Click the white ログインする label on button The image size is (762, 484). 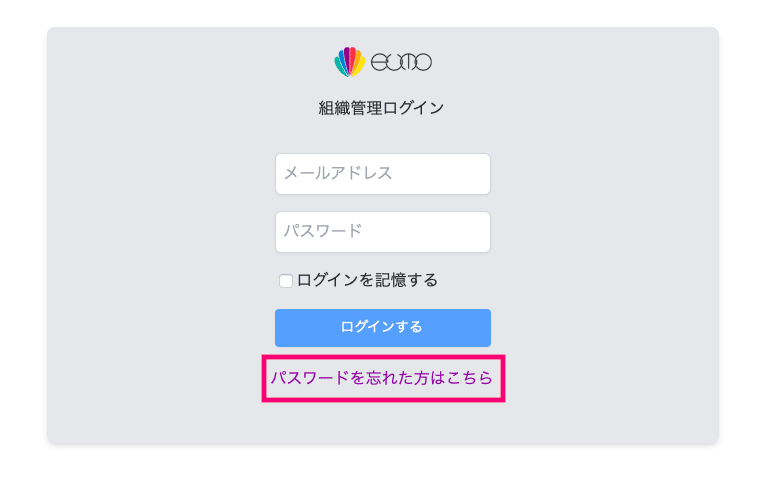coord(381,327)
